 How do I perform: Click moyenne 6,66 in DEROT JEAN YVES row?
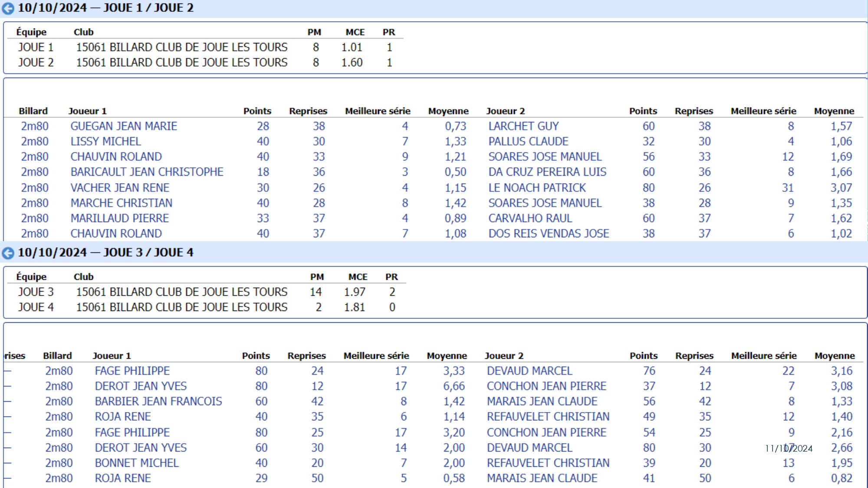point(454,386)
